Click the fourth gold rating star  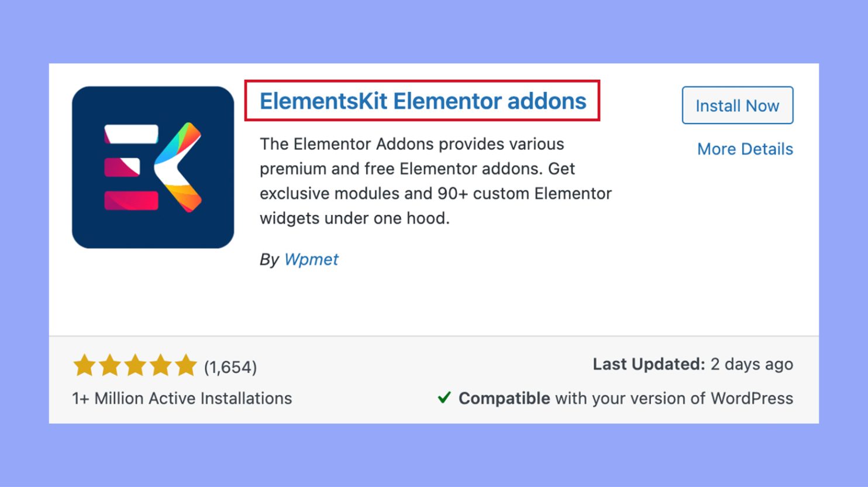(160, 365)
